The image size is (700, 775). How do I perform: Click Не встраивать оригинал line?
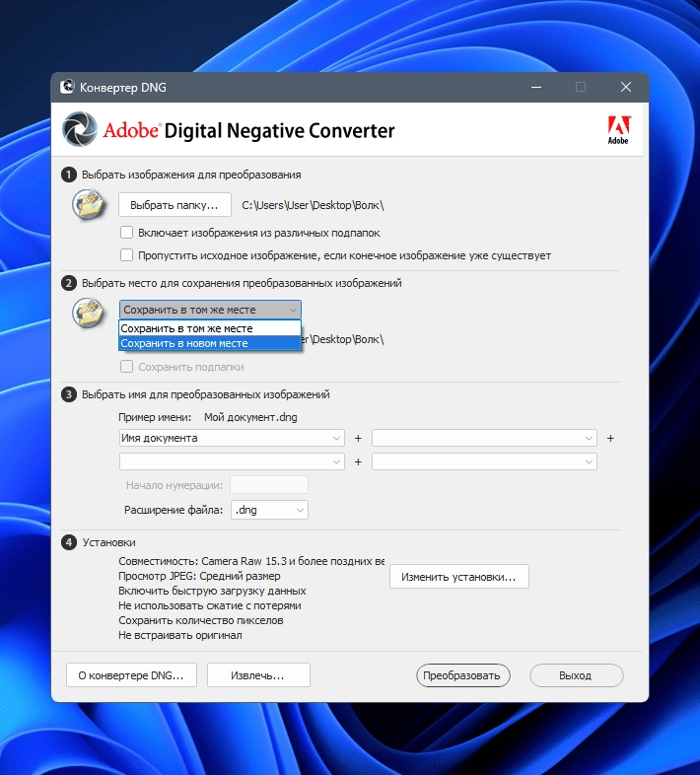click(180, 635)
